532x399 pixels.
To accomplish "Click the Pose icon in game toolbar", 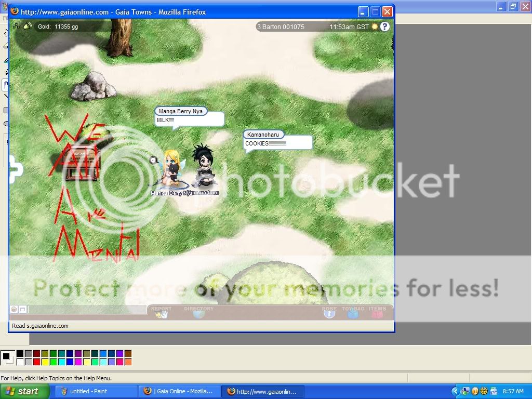I will [x=329, y=313].
